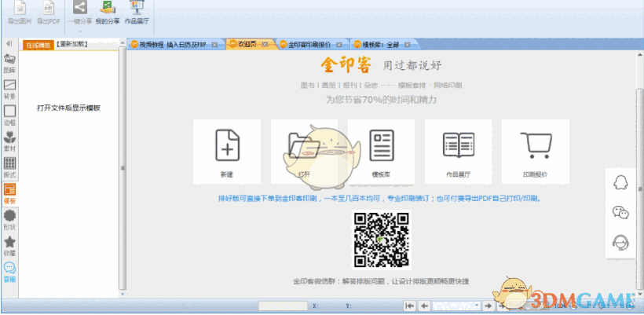This screenshot has width=644, height=315.
Task: Collapse the left sidebar with the arrow
Action: (x=9, y=45)
